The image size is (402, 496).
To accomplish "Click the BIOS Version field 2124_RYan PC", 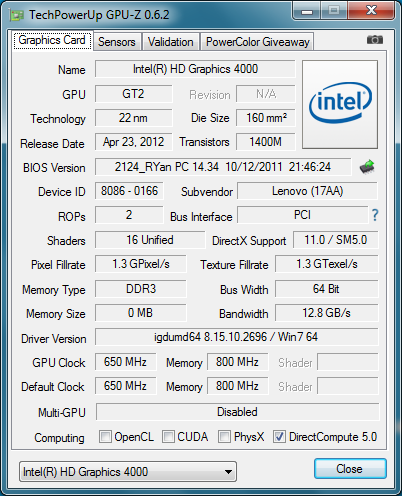I will click(x=223, y=167).
